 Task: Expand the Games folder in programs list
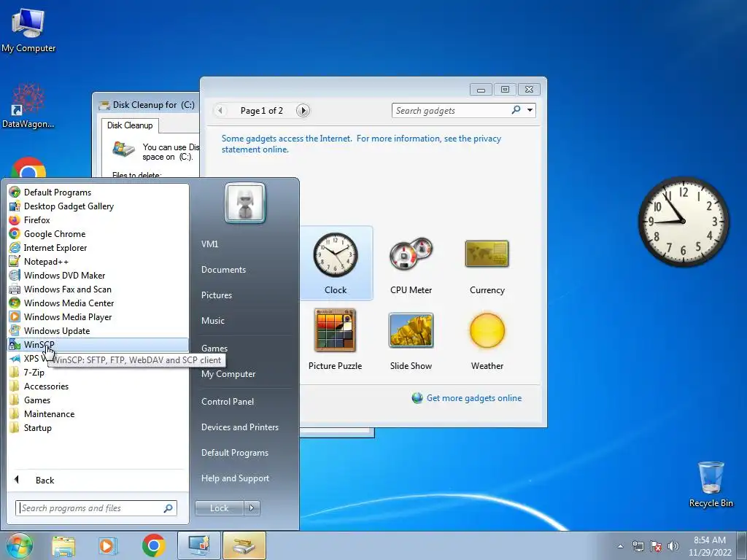pos(98,400)
